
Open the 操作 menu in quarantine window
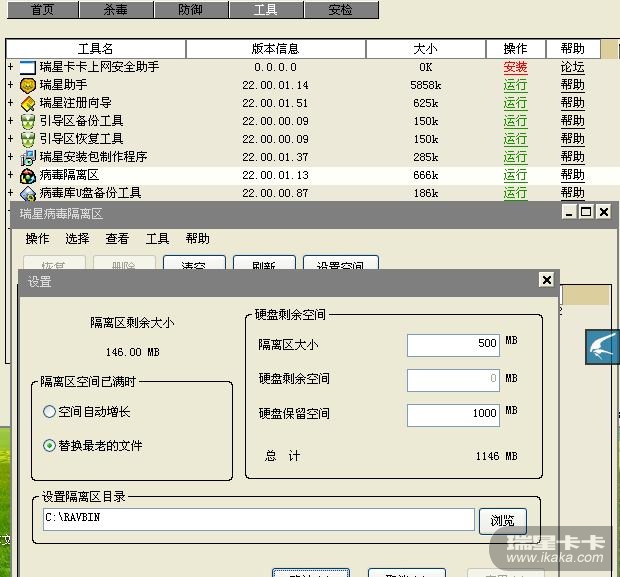(x=38, y=238)
